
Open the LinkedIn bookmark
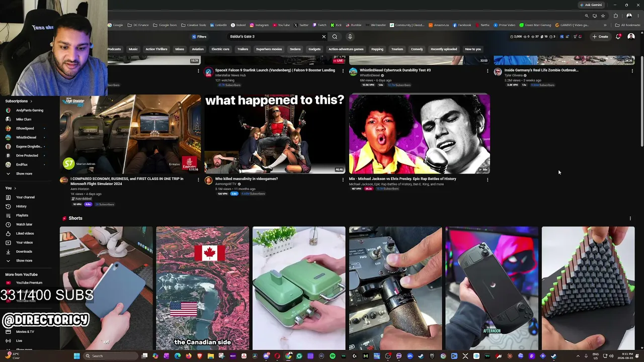pos(219,25)
